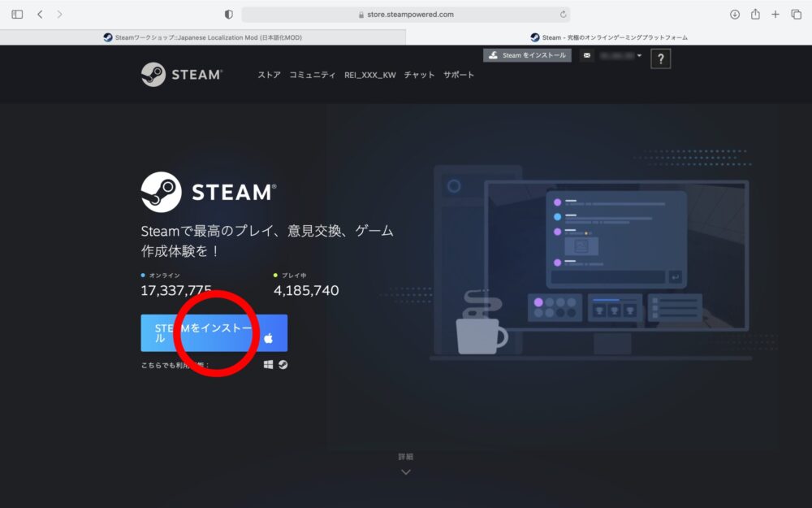The image size is (812, 508).
Task: Open the Safari share menu
Action: (x=755, y=14)
